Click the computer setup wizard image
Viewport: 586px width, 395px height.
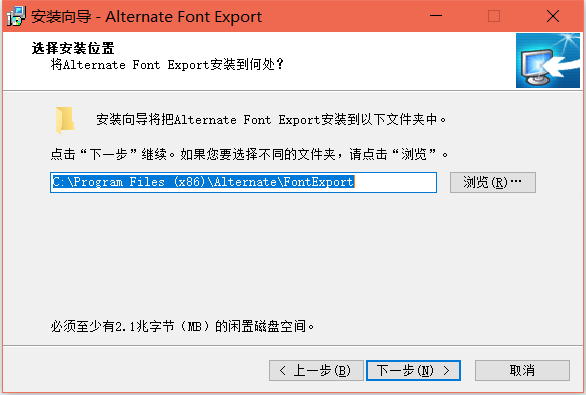(x=548, y=61)
